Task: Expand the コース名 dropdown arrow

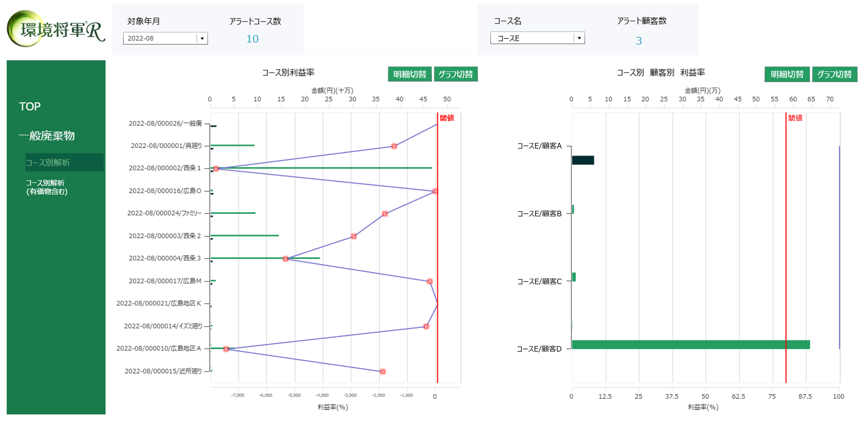Action: [x=579, y=38]
